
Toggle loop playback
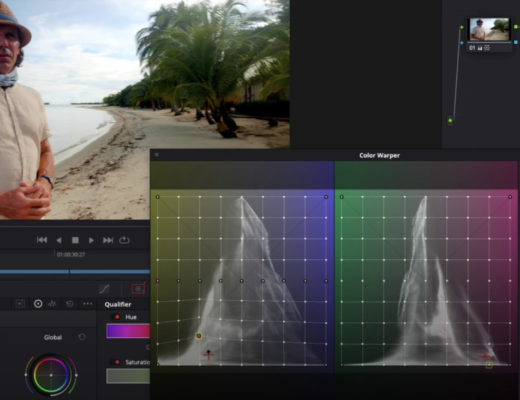point(124,240)
